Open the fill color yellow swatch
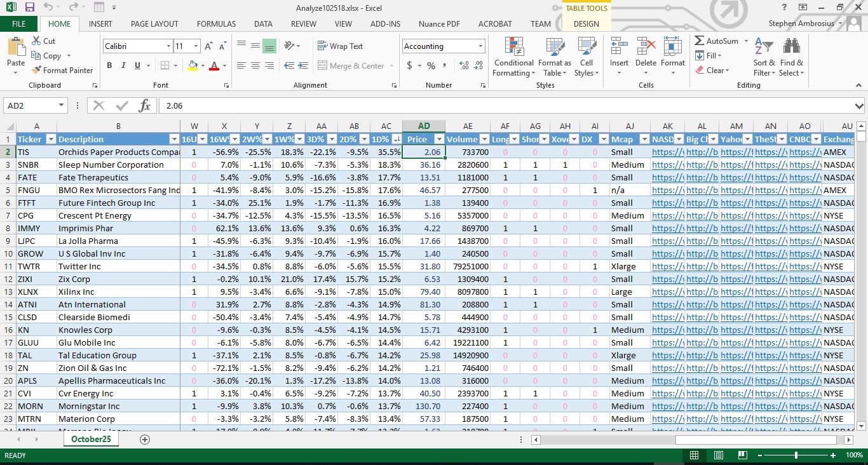 pyautogui.click(x=193, y=65)
